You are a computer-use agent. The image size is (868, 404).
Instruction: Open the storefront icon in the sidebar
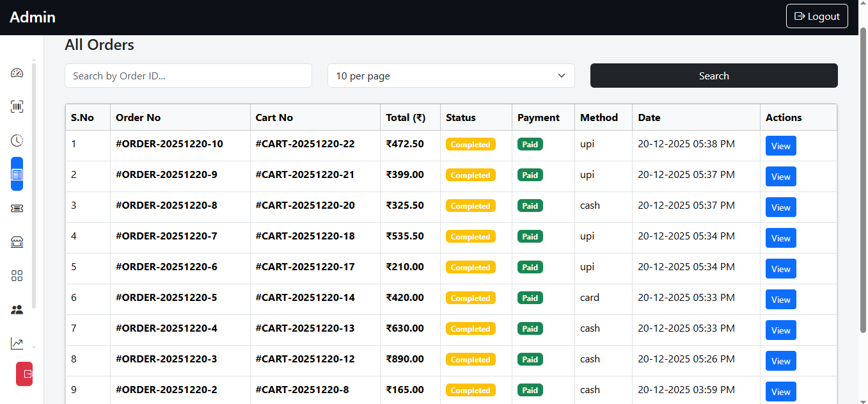pos(17,241)
